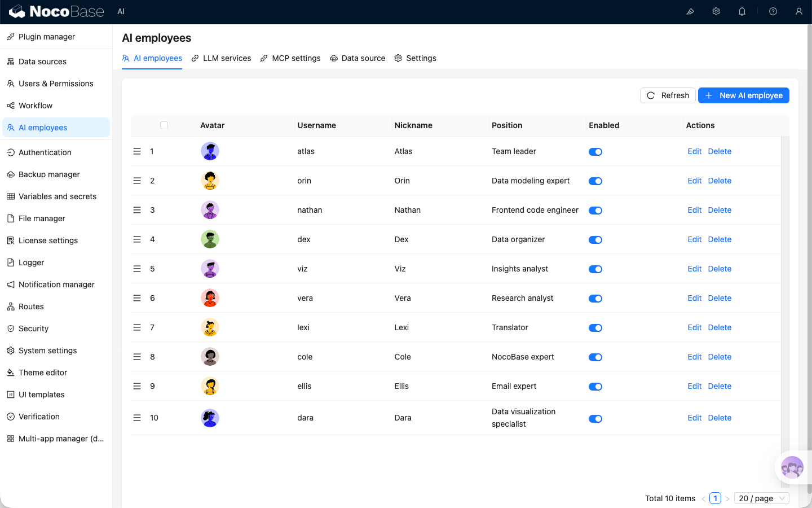Open Workflow in the sidebar
Image resolution: width=812 pixels, height=508 pixels.
(x=36, y=106)
